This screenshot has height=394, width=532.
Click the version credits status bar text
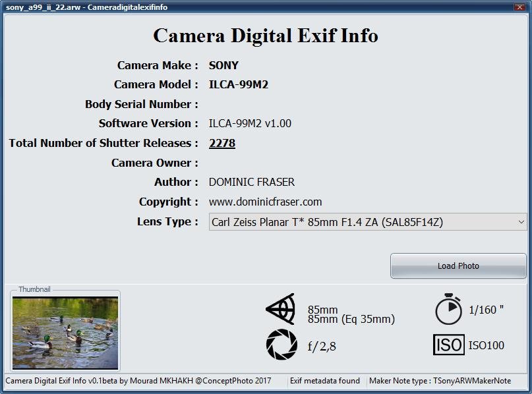tap(138, 381)
